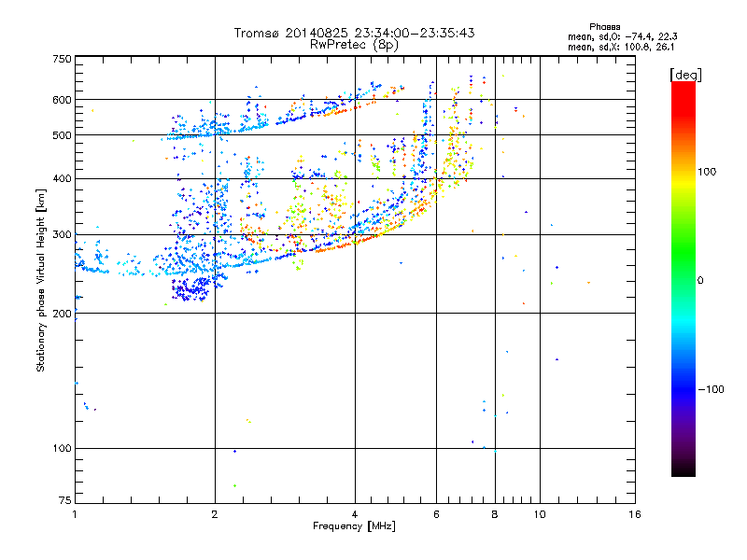Click the plot title 'Tromsø 20140825 23:34:00-23:35:43'
The image size is (747, 560).
point(354,33)
